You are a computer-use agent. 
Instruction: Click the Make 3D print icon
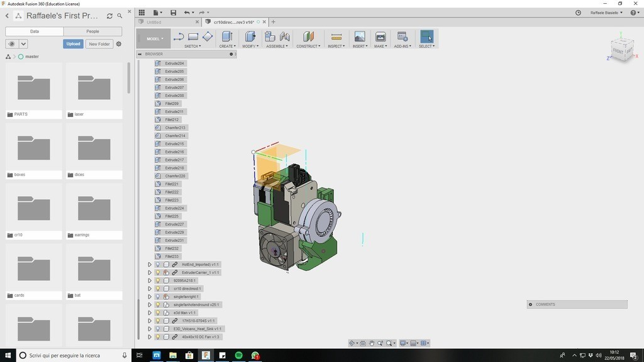pyautogui.click(x=380, y=36)
